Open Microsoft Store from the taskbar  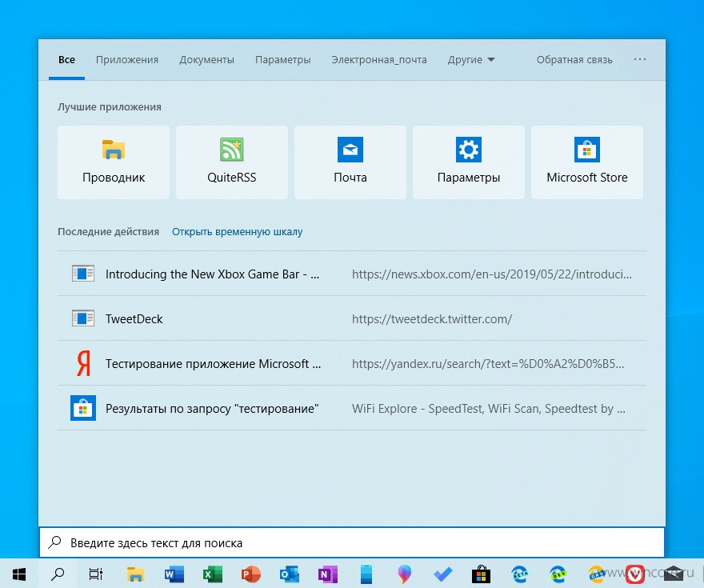[x=481, y=574]
